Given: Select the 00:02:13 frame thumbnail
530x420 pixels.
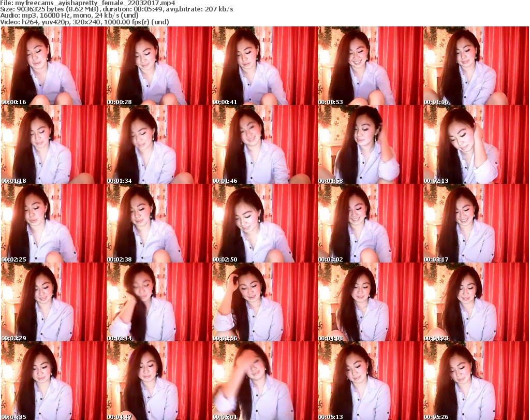Looking at the screenshot, I should click(x=476, y=144).
